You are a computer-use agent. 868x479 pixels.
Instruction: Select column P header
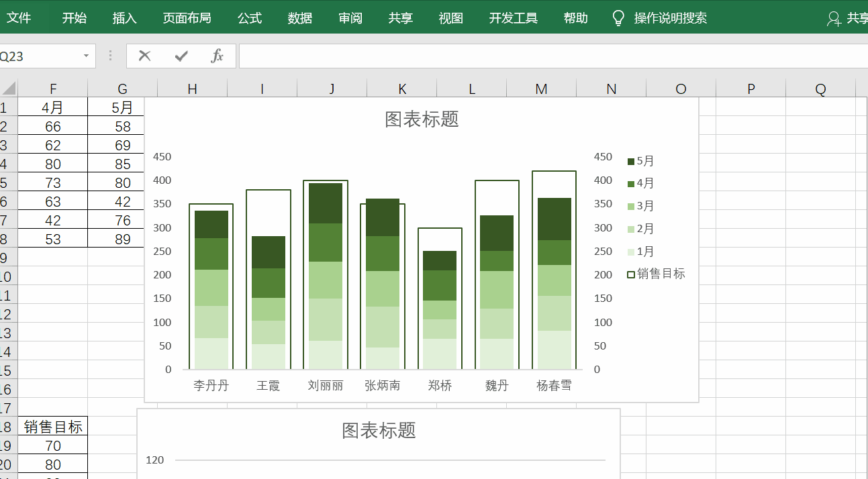(751, 89)
